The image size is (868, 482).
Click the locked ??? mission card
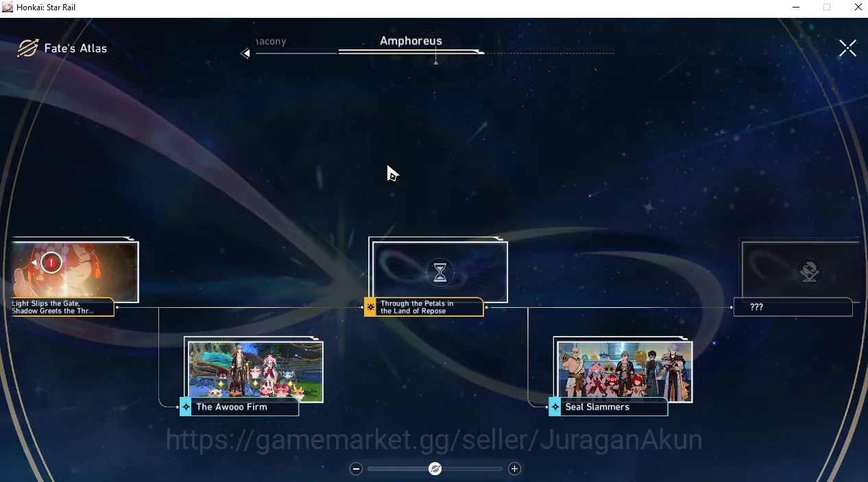799,277
